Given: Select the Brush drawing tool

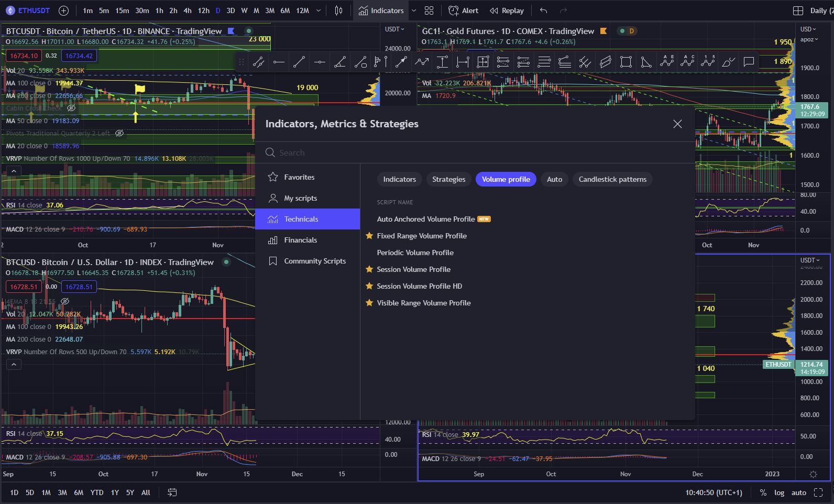Looking at the screenshot, I should tap(728, 62).
